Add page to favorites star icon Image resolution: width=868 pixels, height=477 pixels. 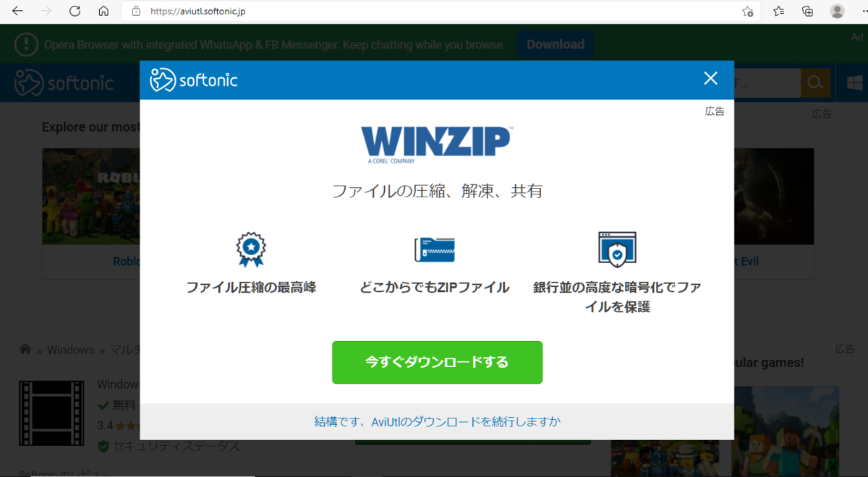click(748, 12)
